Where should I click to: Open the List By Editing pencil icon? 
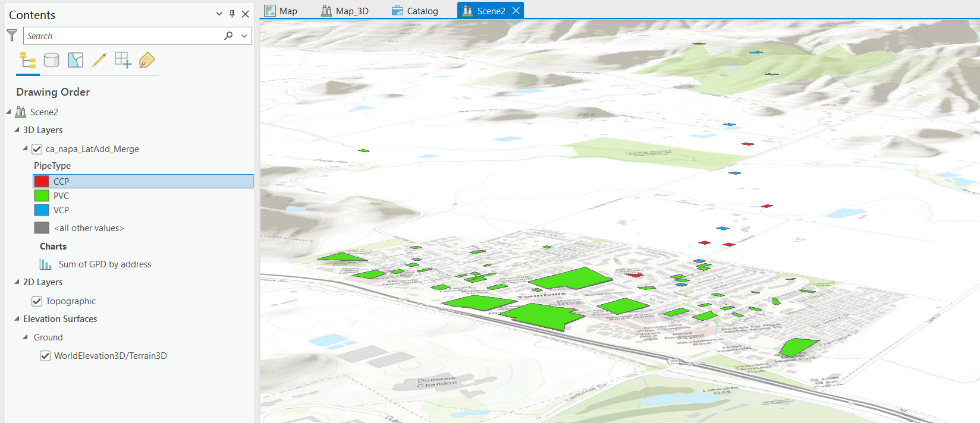tap(99, 60)
